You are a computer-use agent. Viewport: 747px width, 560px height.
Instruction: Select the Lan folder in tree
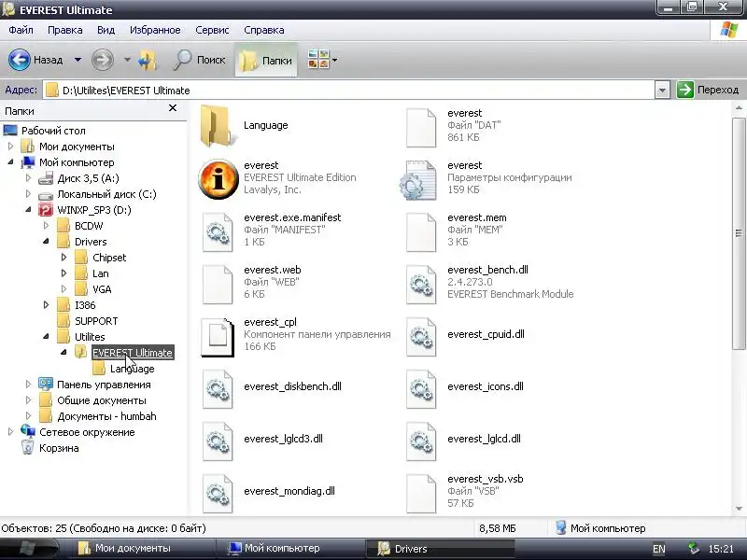click(x=101, y=273)
